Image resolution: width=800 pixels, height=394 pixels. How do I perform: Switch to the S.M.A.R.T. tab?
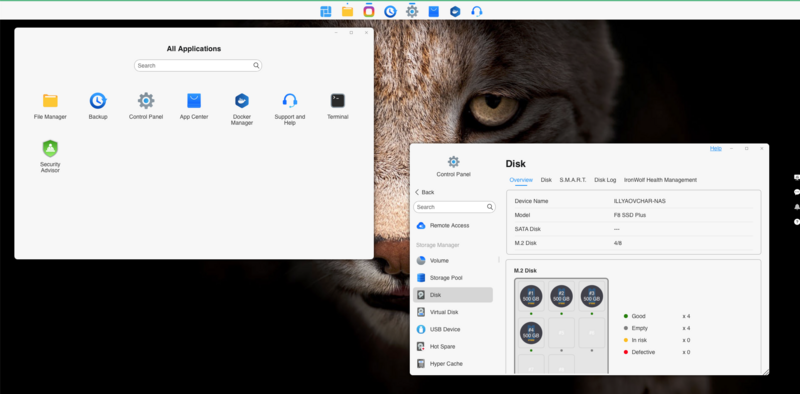[572, 180]
